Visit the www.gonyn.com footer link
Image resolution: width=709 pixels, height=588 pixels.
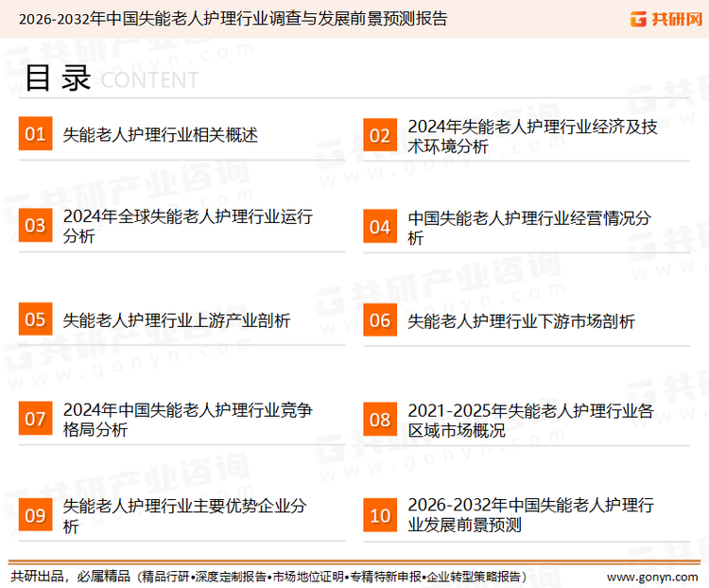652,578
